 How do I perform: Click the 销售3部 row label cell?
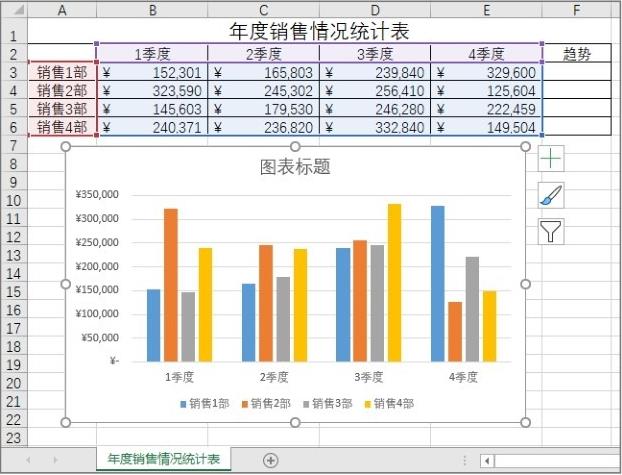62,109
